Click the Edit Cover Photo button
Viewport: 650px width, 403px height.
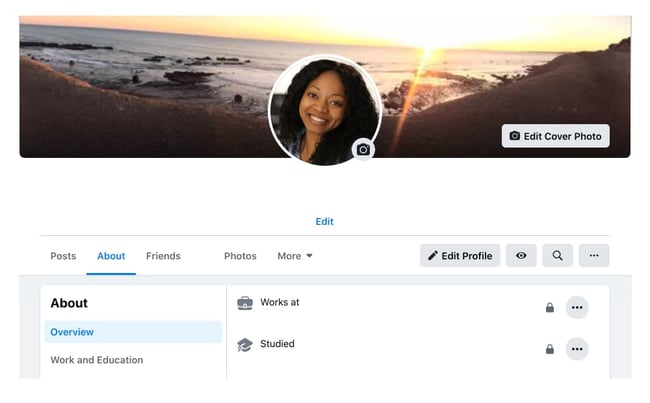pyautogui.click(x=555, y=136)
